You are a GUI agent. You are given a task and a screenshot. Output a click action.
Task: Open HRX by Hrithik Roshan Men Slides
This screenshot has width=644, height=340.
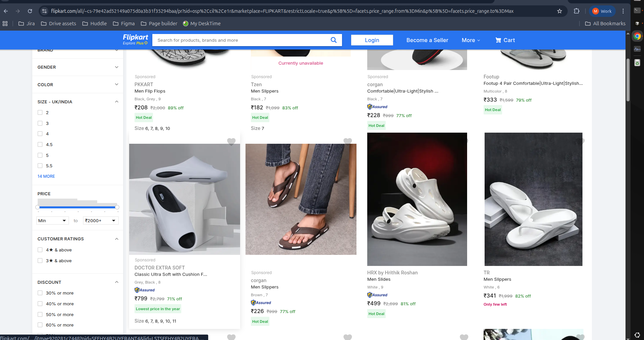[x=379, y=279]
